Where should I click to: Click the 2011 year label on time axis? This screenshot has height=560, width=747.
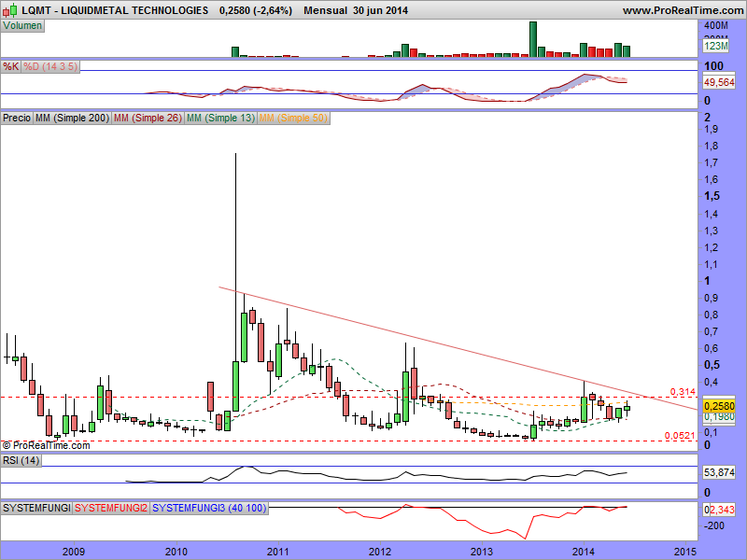[277, 552]
